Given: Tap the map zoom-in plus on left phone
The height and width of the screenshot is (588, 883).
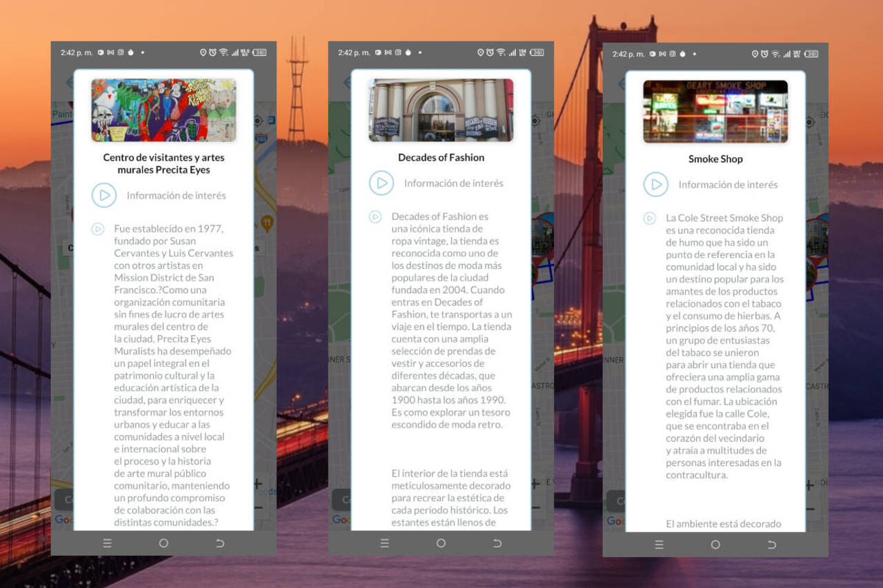Looking at the screenshot, I should (x=257, y=484).
